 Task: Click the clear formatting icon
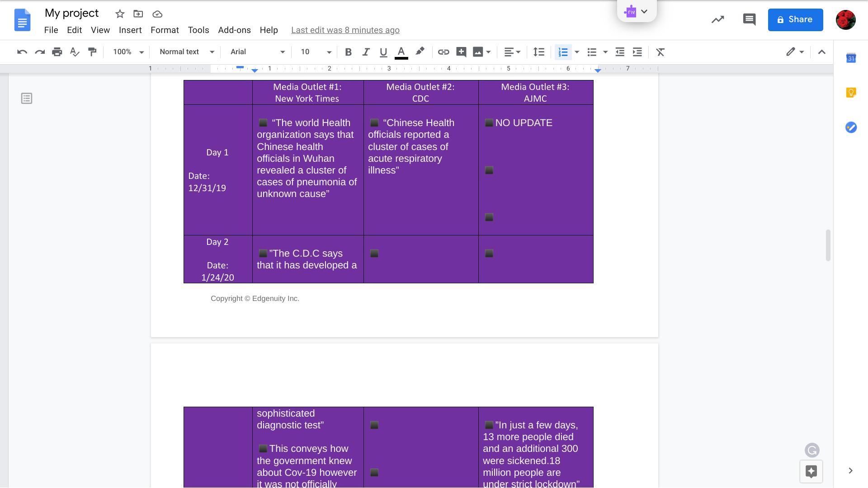tap(660, 52)
